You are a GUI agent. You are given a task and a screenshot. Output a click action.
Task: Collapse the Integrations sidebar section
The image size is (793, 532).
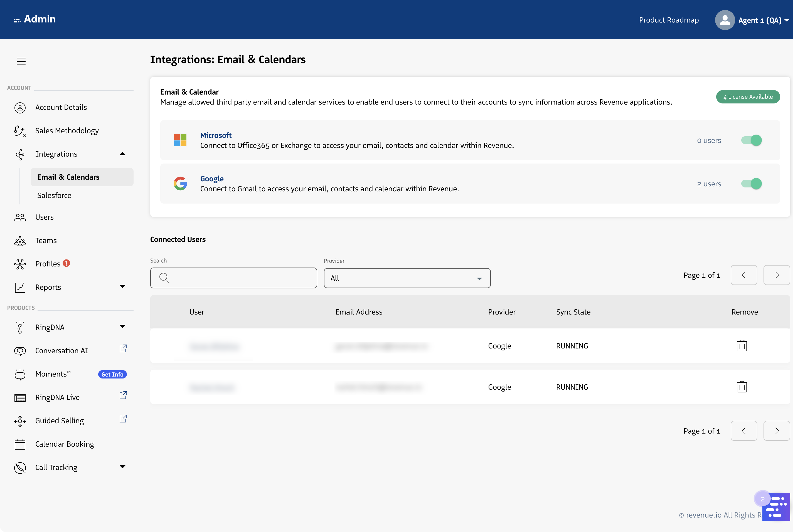coord(122,154)
